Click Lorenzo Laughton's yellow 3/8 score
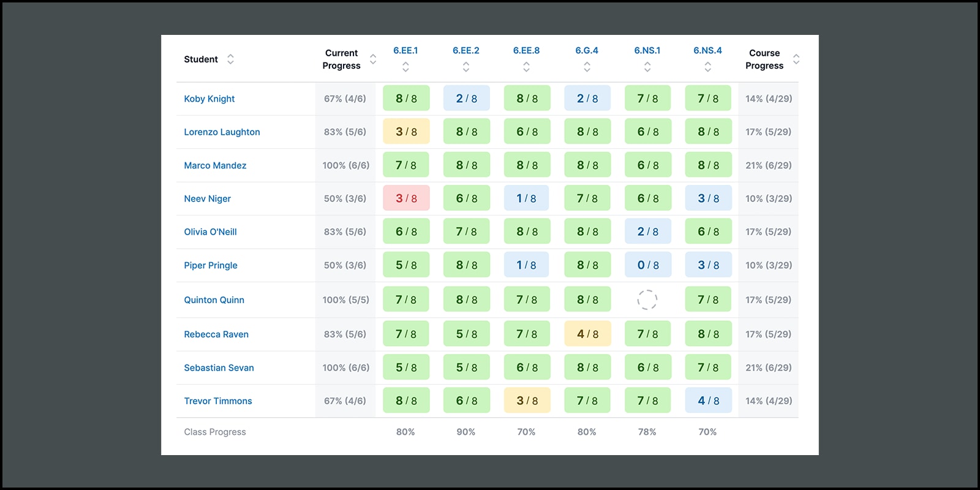 (x=406, y=132)
